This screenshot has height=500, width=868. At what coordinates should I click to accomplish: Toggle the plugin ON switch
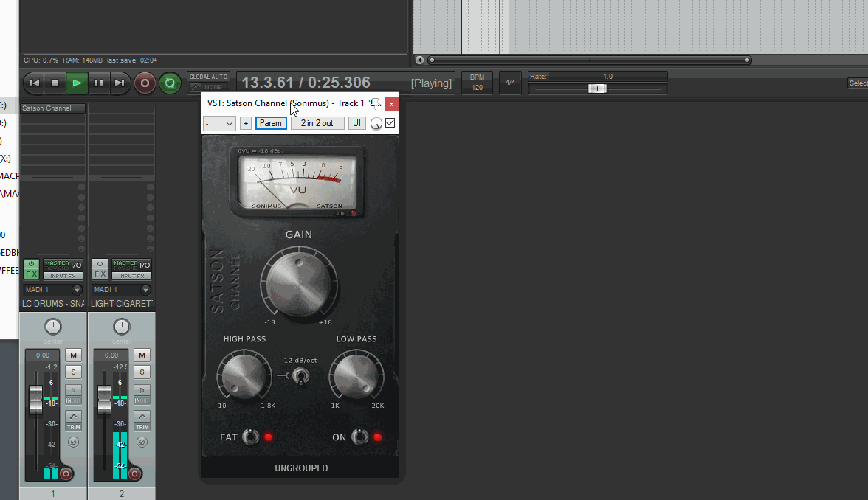[x=360, y=437]
